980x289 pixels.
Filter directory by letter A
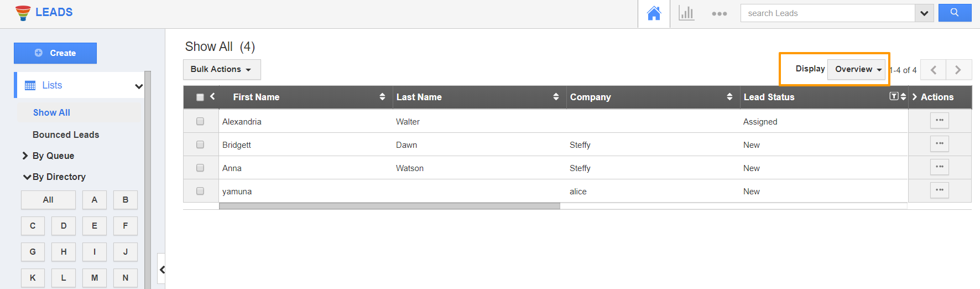(95, 200)
